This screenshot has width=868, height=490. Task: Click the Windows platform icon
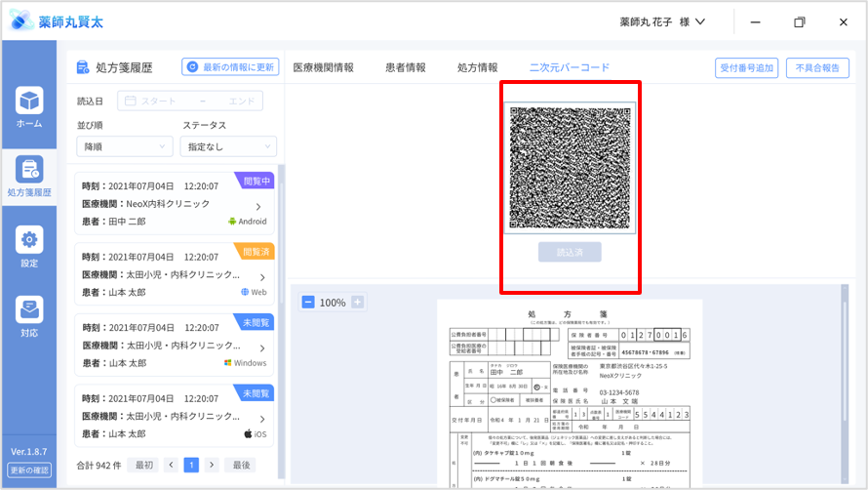(x=227, y=362)
